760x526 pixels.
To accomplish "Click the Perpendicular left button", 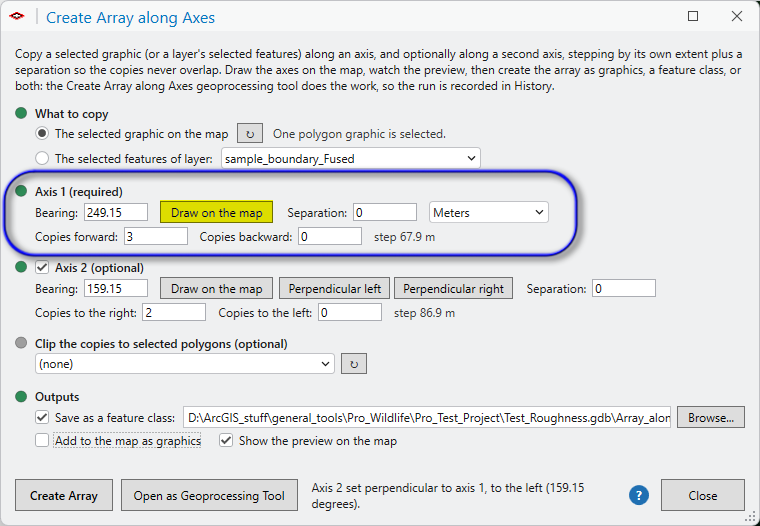I will tap(334, 288).
